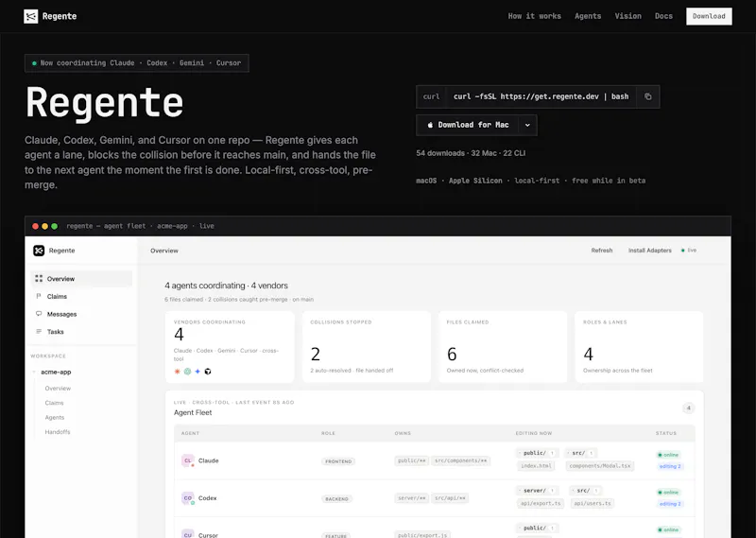Click the BACKEND role tag
The image size is (756, 538).
336,499
